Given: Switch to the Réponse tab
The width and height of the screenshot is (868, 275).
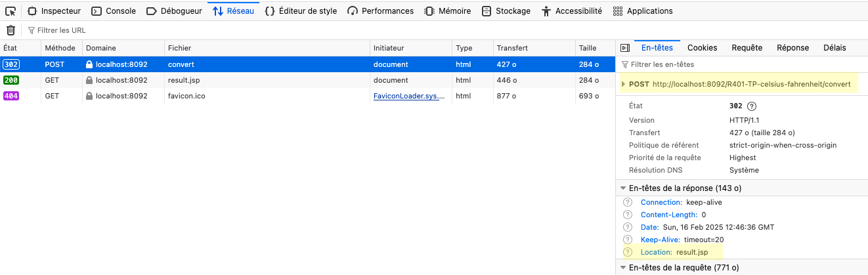Looking at the screenshot, I should [x=792, y=48].
